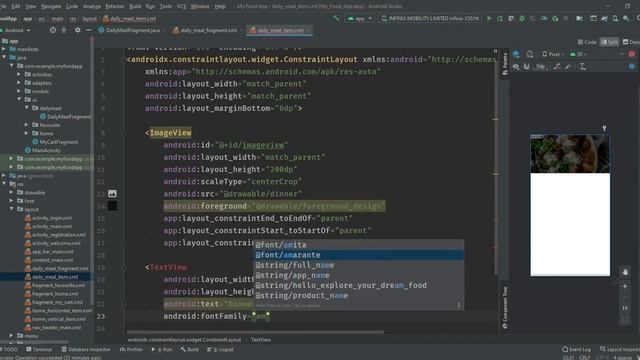Click the orientation icon in design toolbar
Image resolution: width=640 pixels, height=360 pixels.
tap(530, 54)
